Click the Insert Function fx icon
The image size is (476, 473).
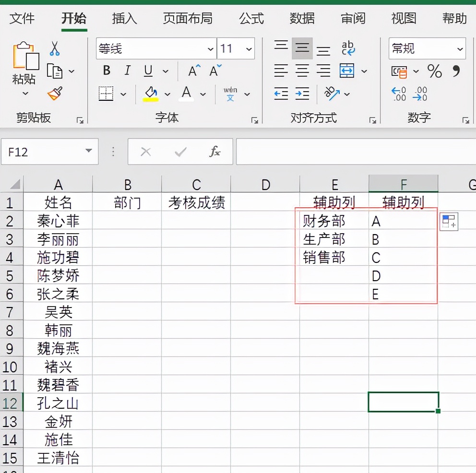[x=214, y=152]
